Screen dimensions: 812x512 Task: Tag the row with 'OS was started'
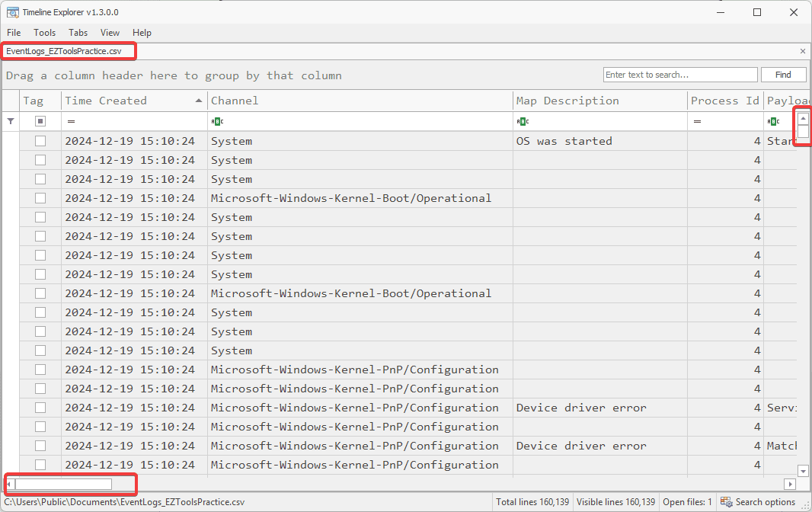click(40, 141)
